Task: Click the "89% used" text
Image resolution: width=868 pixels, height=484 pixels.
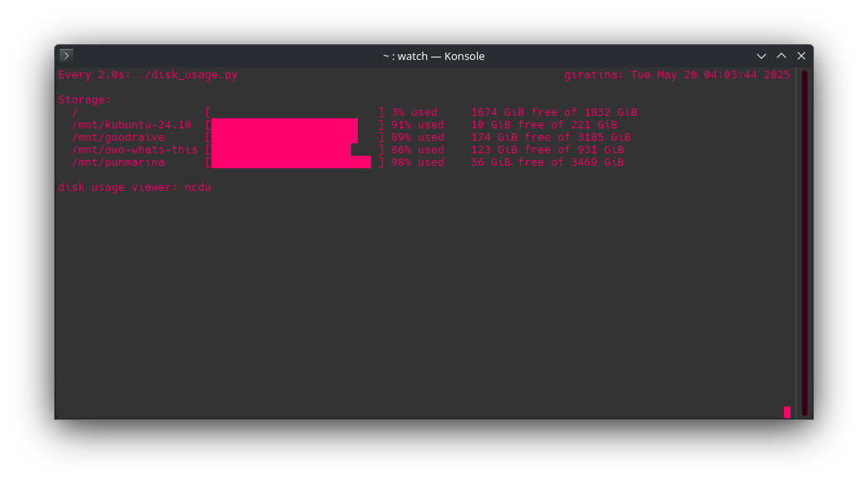Action: (418, 137)
